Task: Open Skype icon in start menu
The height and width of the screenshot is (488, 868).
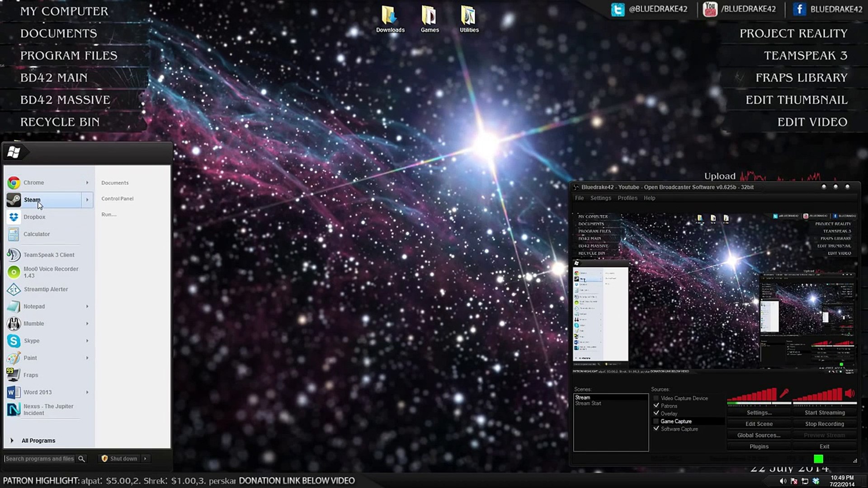Action: [14, 341]
